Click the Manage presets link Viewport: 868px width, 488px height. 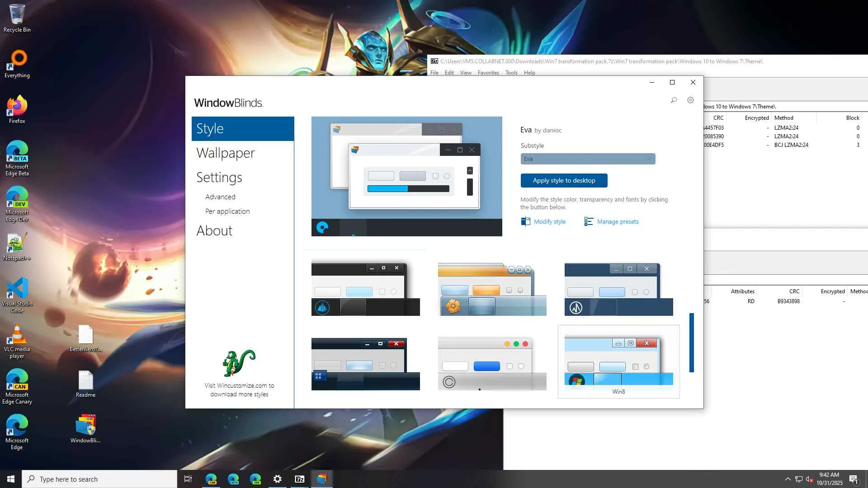(618, 222)
